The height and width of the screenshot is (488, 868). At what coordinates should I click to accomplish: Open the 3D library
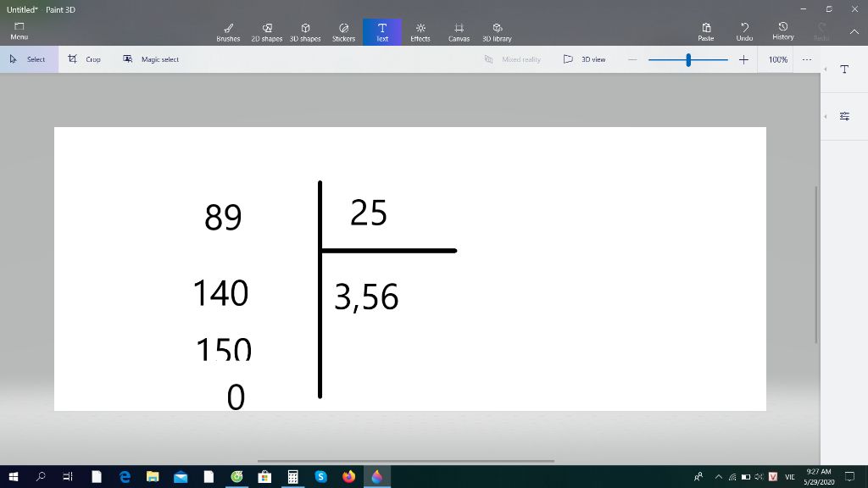tap(497, 32)
